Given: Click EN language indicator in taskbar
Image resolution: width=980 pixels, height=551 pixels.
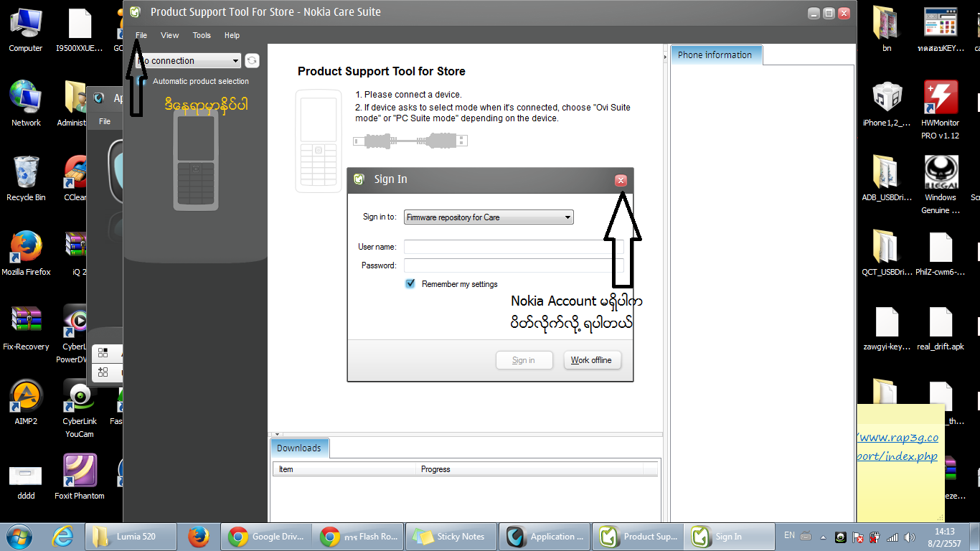Looking at the screenshot, I should (x=789, y=535).
